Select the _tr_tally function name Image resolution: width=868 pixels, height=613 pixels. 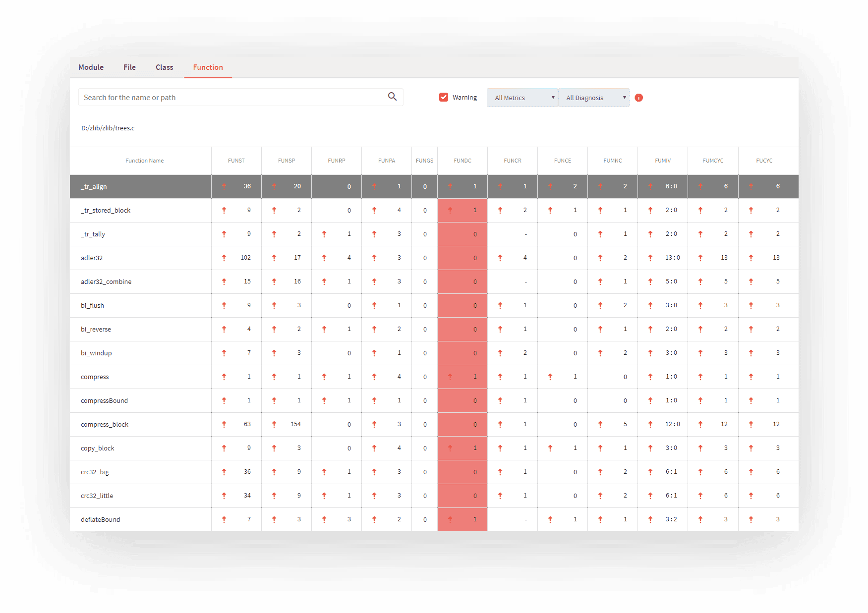click(93, 234)
